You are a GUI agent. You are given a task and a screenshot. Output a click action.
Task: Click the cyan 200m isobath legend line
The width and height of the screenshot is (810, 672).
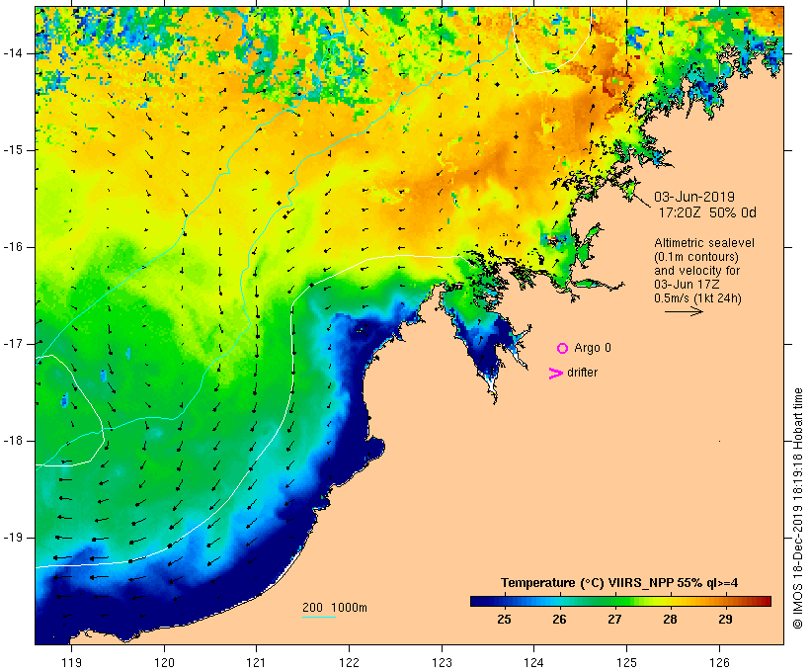click(x=319, y=617)
